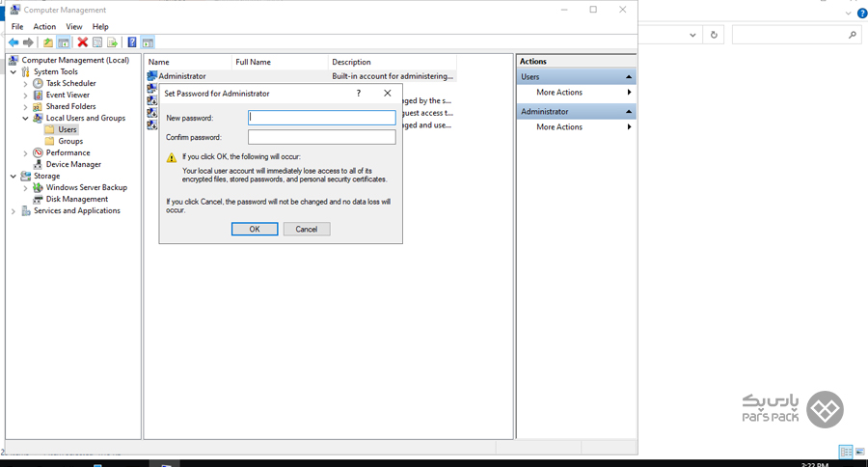The height and width of the screenshot is (467, 868).
Task: Toggle Show/Hide Console Tree toolbar icon
Action: tap(64, 42)
